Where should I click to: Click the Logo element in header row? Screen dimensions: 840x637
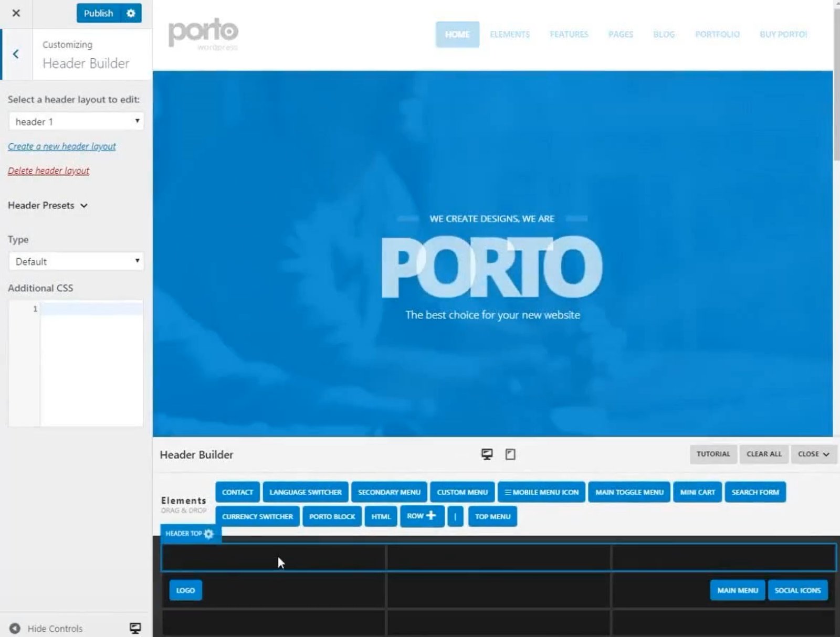coord(185,590)
